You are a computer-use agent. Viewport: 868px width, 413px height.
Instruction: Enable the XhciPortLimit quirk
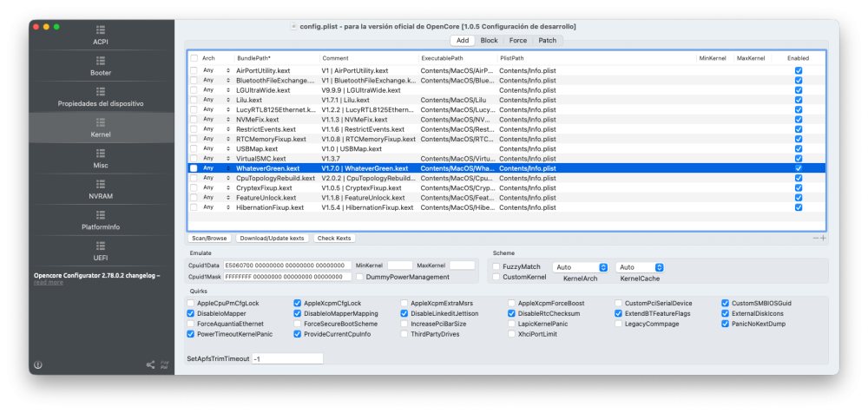click(x=511, y=334)
